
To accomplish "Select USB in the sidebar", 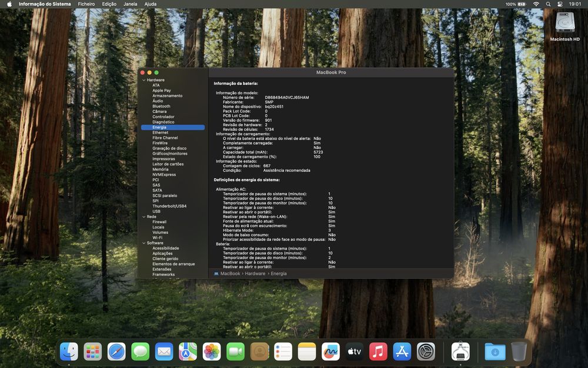I will (156, 211).
